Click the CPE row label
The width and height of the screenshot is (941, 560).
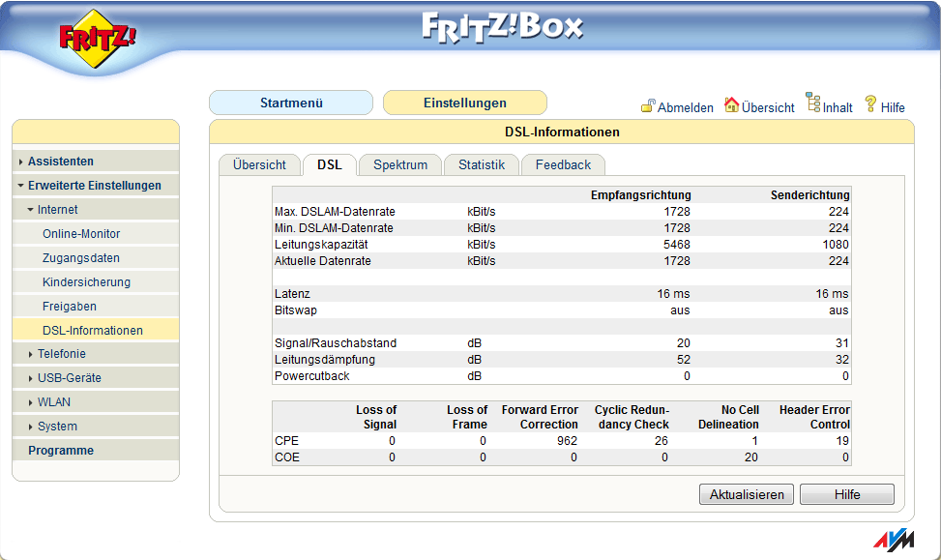286,441
